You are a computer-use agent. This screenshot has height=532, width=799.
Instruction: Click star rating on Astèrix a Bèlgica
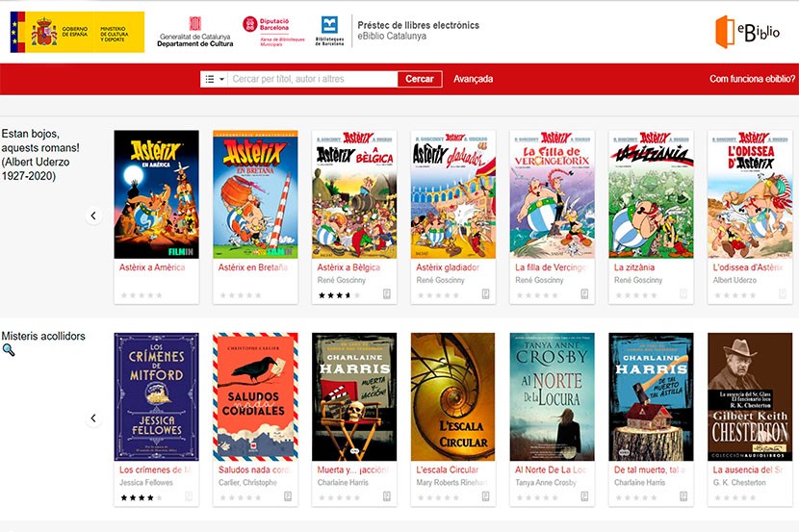[x=340, y=295]
